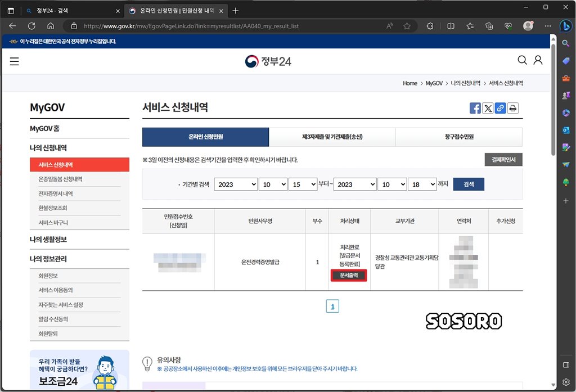Select the 제3자제출 및 기관제출(송신) tab
The width and height of the screenshot is (576, 392).
(332, 137)
